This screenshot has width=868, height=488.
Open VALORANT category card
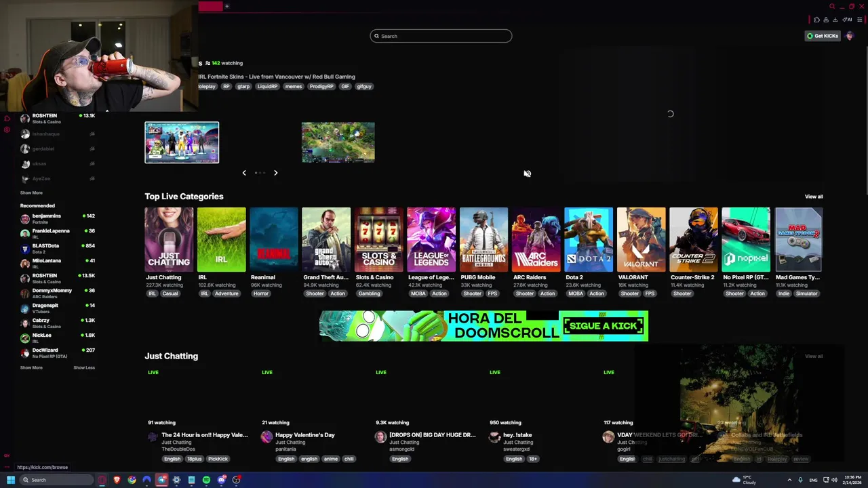(x=642, y=240)
